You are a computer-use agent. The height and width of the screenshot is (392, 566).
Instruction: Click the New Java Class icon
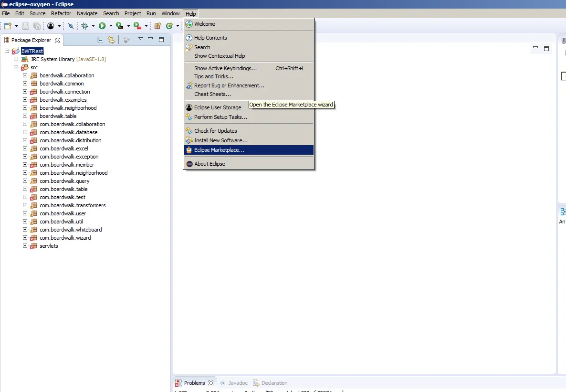click(x=169, y=26)
